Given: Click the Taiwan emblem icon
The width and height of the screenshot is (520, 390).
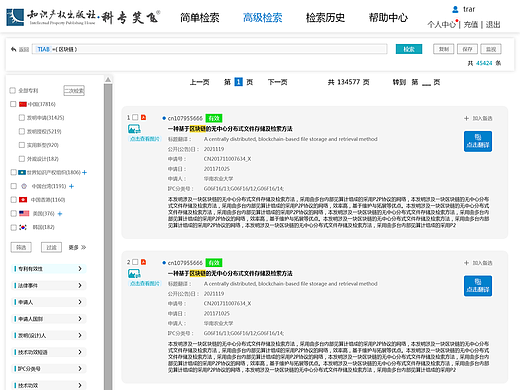Looking at the screenshot, I should pos(24,186).
